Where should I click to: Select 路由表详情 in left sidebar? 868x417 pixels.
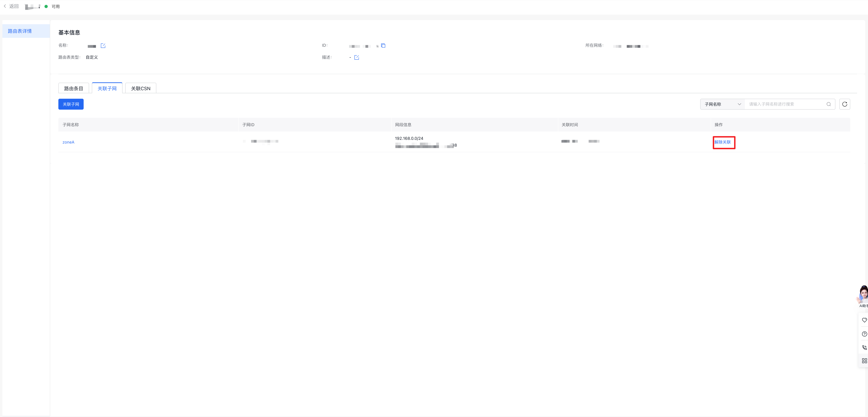(20, 31)
